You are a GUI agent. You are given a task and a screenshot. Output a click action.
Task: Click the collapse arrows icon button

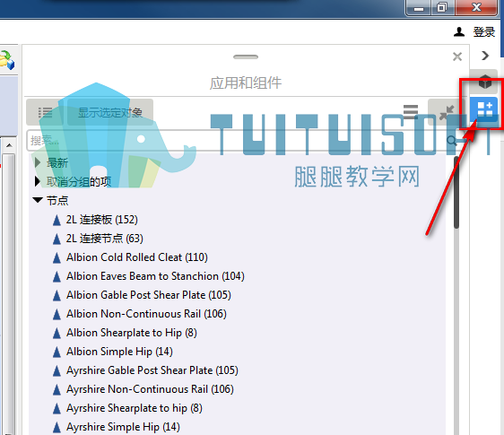pyautogui.click(x=447, y=112)
